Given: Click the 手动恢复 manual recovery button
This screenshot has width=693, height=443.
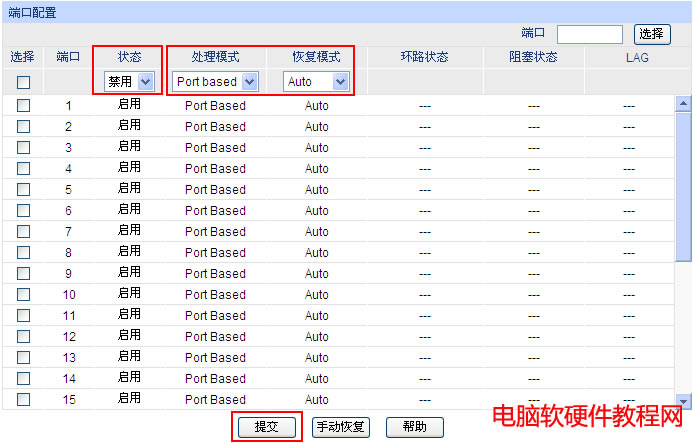Looking at the screenshot, I should [341, 427].
